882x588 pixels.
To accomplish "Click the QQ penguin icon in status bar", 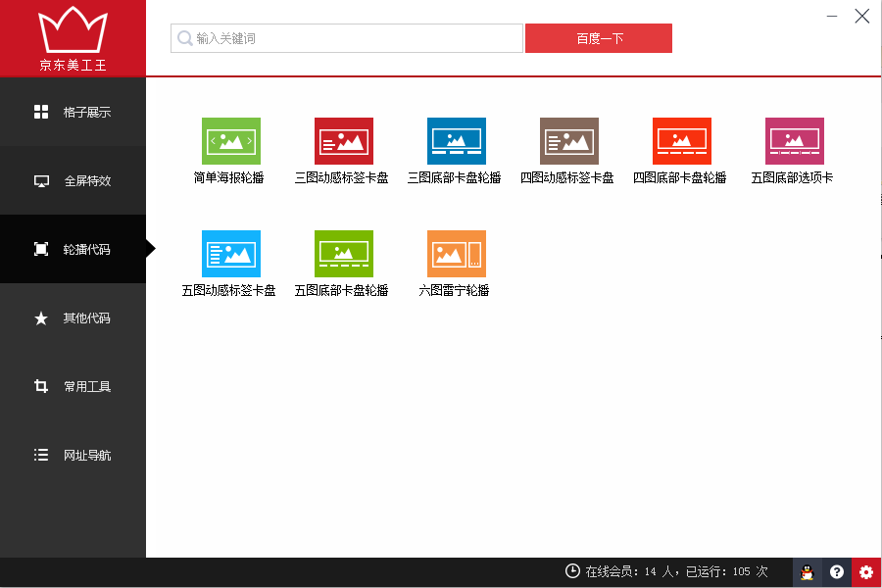I will pos(807,572).
